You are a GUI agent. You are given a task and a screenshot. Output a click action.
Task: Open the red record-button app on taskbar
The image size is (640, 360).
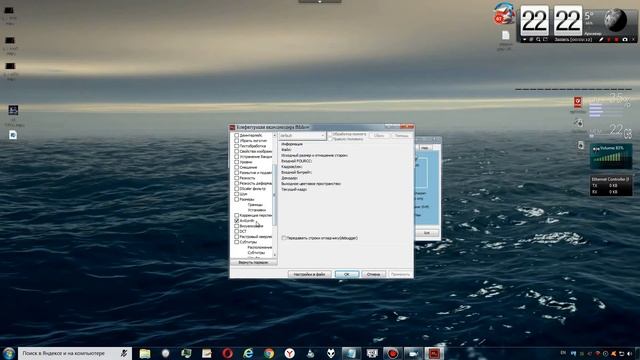[x=393, y=353]
